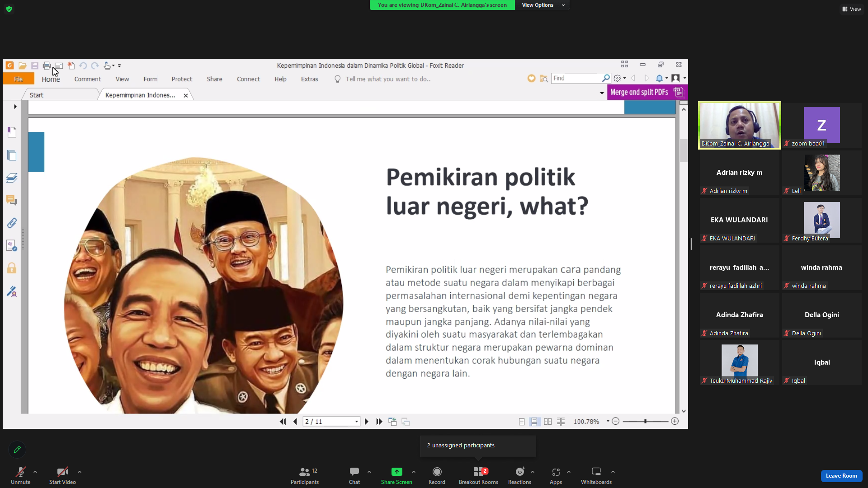Select DKom_Zainal C. Airlangga's video thumbnail

740,125
